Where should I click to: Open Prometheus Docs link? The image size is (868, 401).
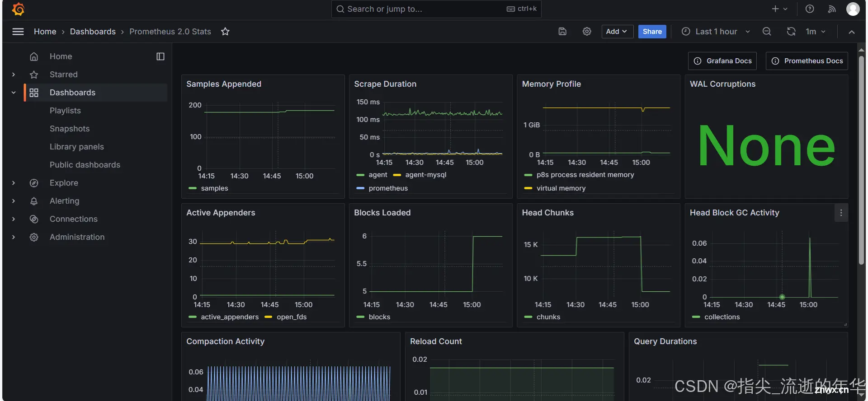[807, 61]
